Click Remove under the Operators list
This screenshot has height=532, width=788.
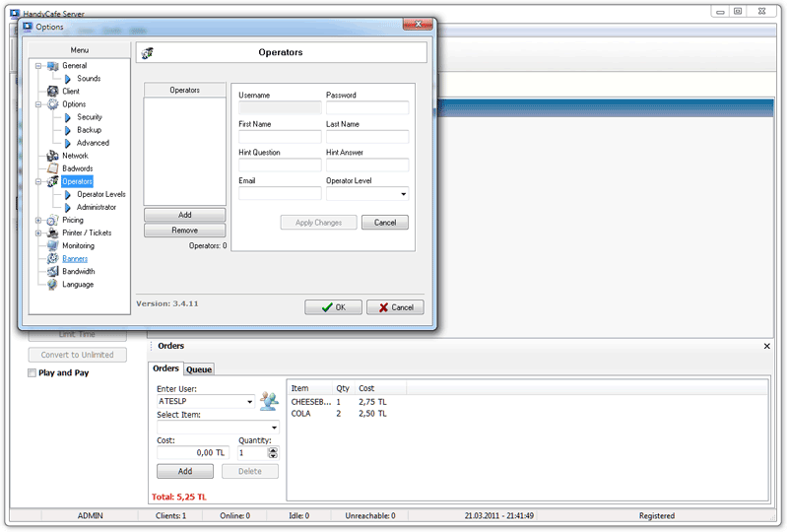tap(185, 231)
